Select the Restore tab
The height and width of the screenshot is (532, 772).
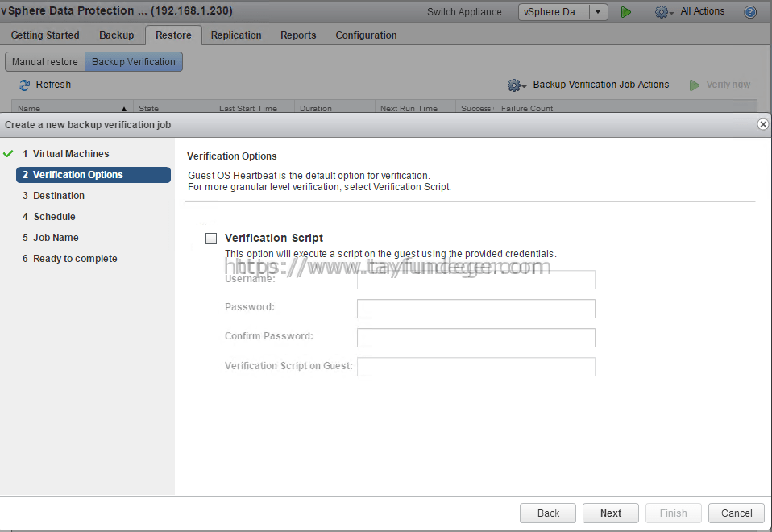click(x=173, y=35)
